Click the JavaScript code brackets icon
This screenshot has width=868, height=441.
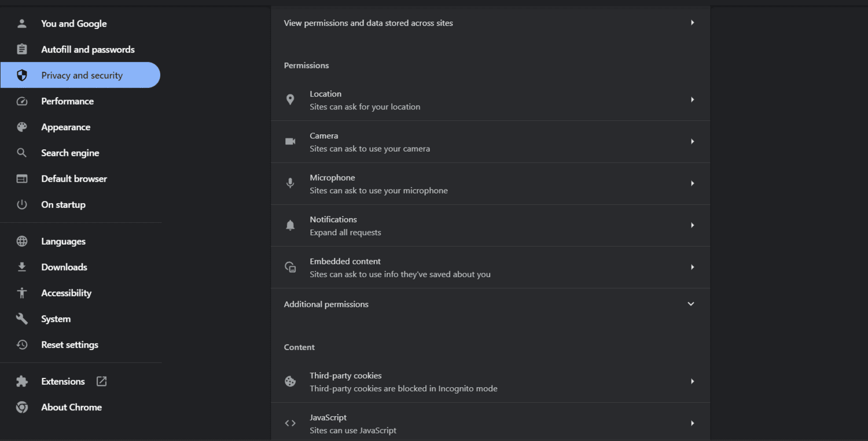(290, 423)
